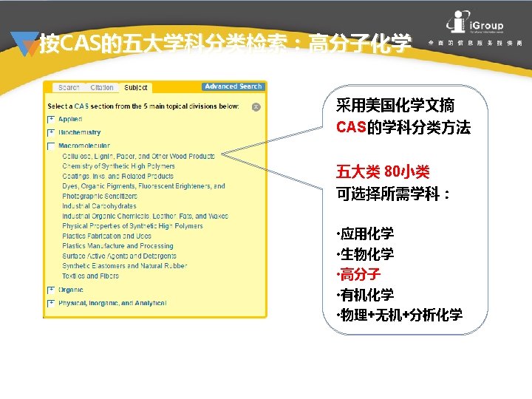Select the Subject tab
The width and height of the screenshot is (532, 399).
click(135, 87)
